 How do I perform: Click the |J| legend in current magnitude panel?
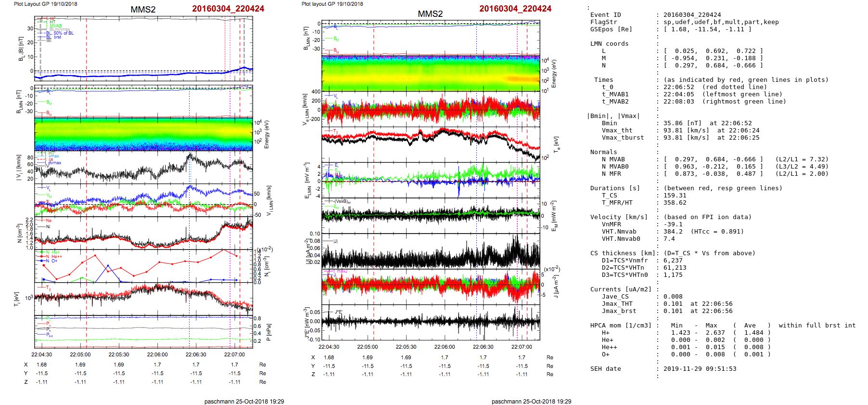[335, 241]
